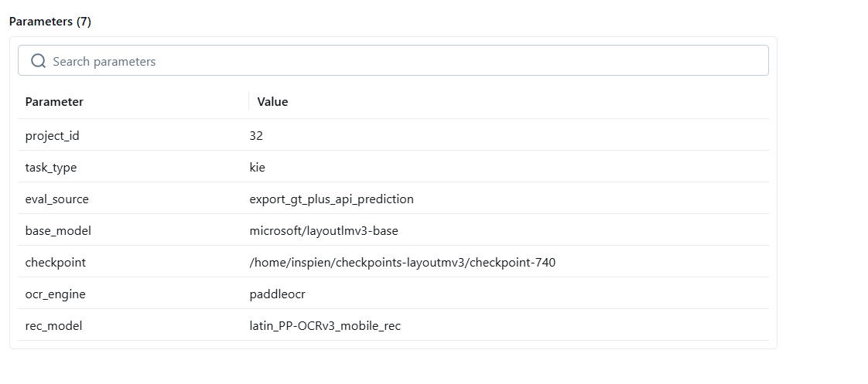
Task: Click the Value column header
Action: (272, 102)
